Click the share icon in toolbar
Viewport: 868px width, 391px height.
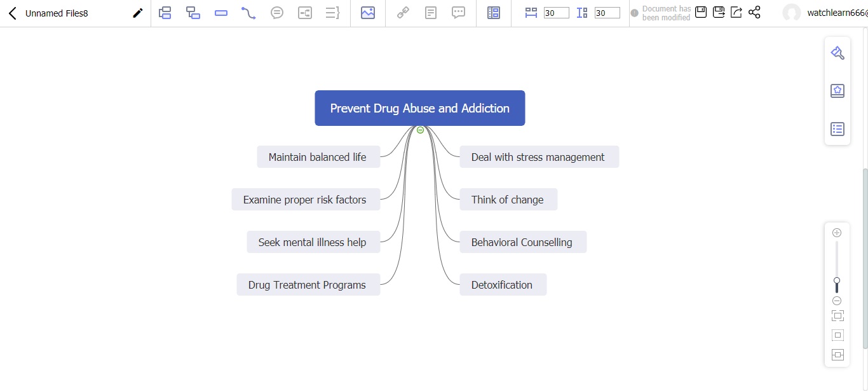point(754,13)
